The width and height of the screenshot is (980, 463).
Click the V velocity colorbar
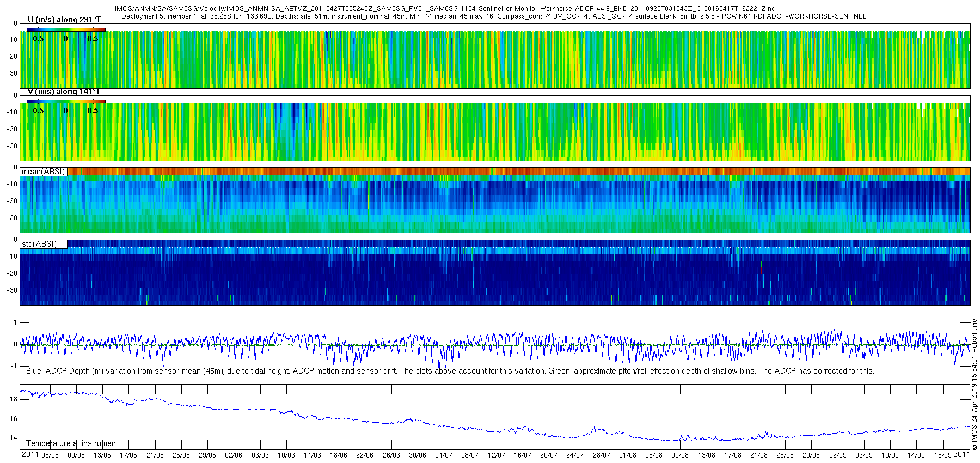(x=66, y=101)
